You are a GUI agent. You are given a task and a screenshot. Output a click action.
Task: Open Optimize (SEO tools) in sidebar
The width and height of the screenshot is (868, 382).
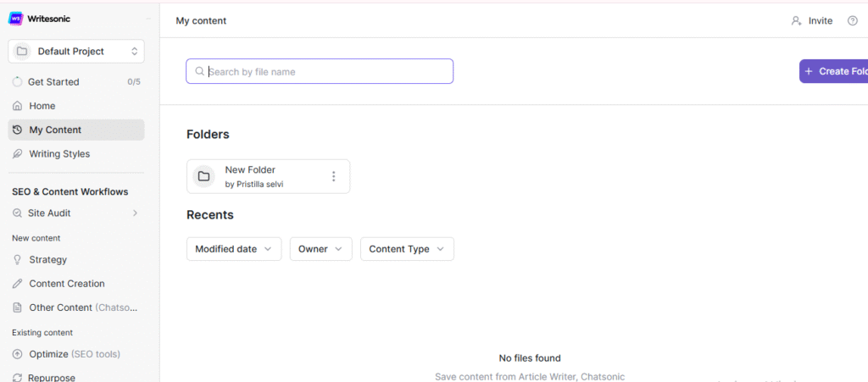point(75,354)
